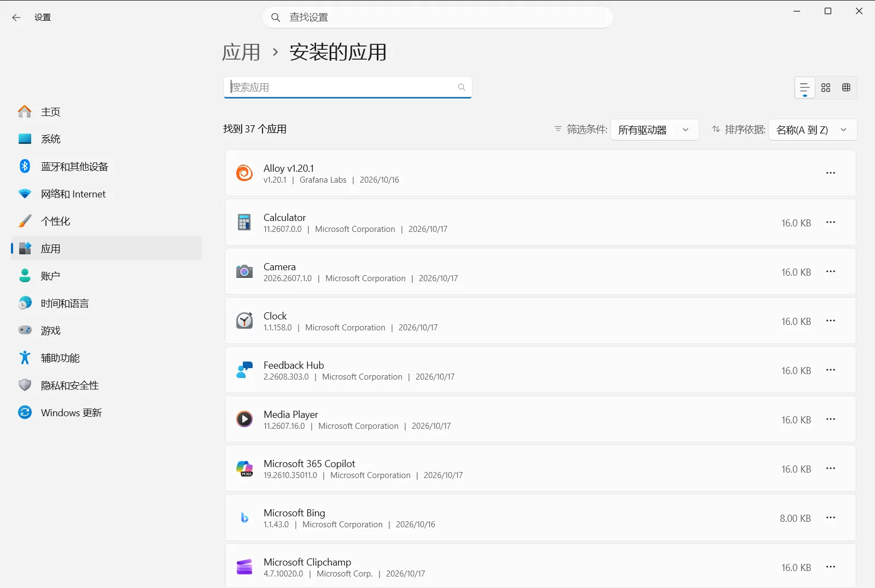
Task: Click the Calculator app name
Action: click(x=284, y=218)
